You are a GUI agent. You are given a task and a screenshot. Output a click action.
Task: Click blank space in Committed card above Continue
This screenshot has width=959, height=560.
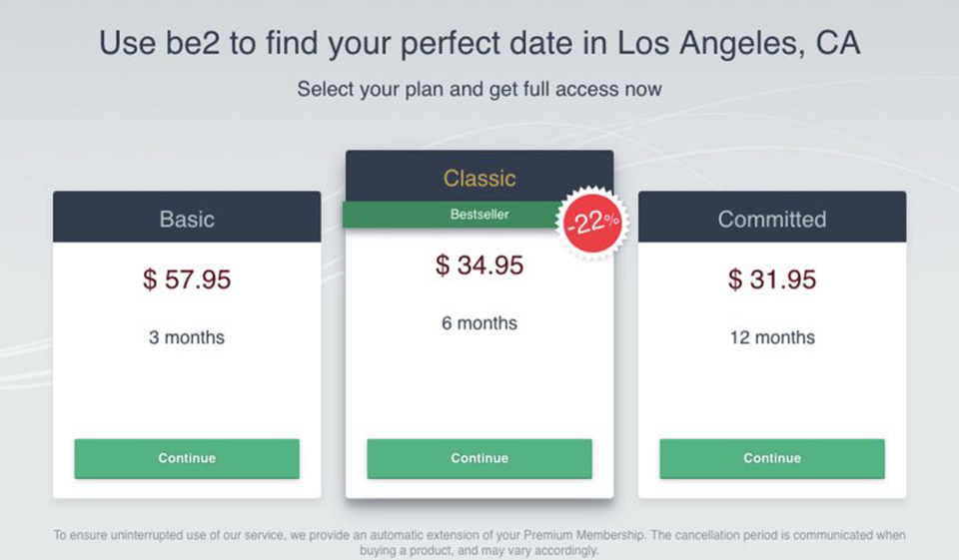tap(772, 394)
